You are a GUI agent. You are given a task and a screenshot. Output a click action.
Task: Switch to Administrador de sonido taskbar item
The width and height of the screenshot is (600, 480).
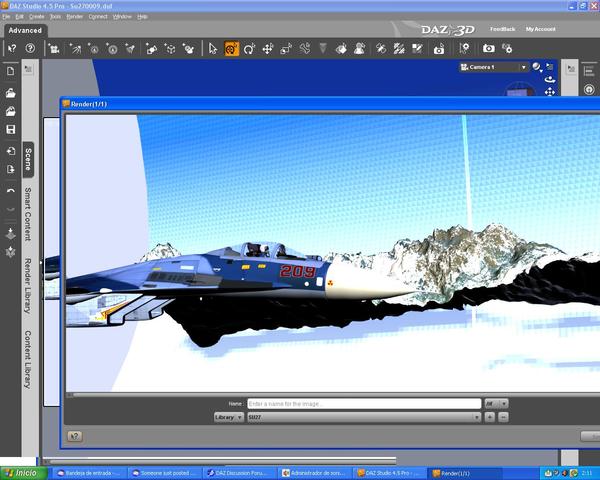click(x=315, y=473)
